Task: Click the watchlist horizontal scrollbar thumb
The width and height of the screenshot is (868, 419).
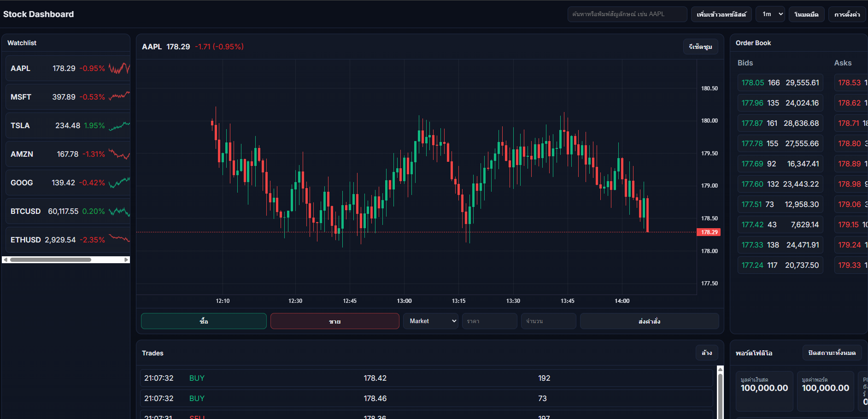Action: (51, 260)
